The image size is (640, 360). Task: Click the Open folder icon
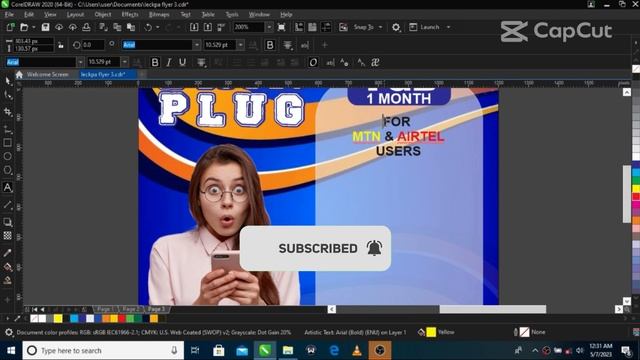coord(24,27)
